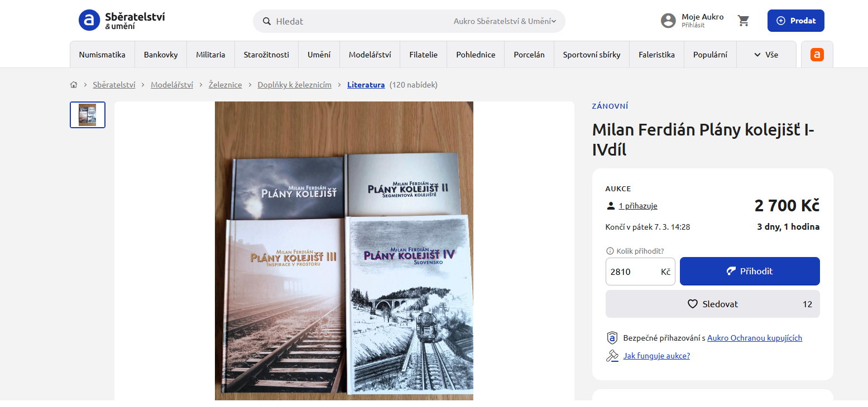Click the info icon beside Kolik přihodit
This screenshot has height=407, width=868.
610,251
